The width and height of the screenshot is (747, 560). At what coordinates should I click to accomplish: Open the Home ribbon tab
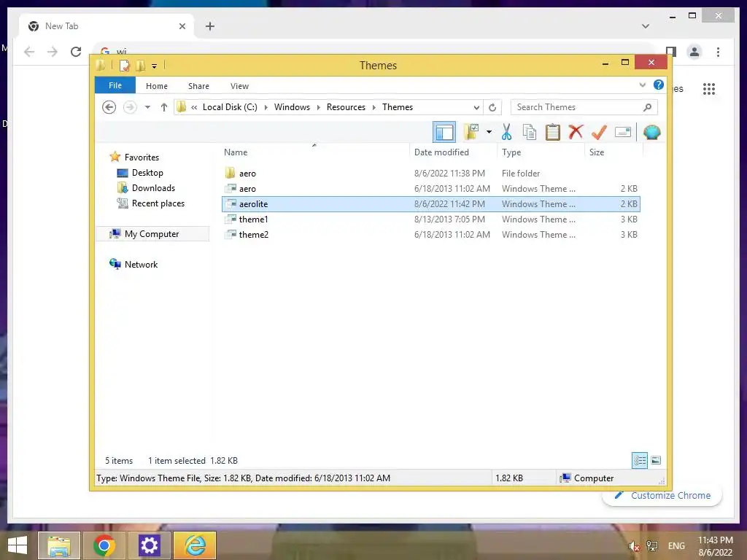(157, 86)
